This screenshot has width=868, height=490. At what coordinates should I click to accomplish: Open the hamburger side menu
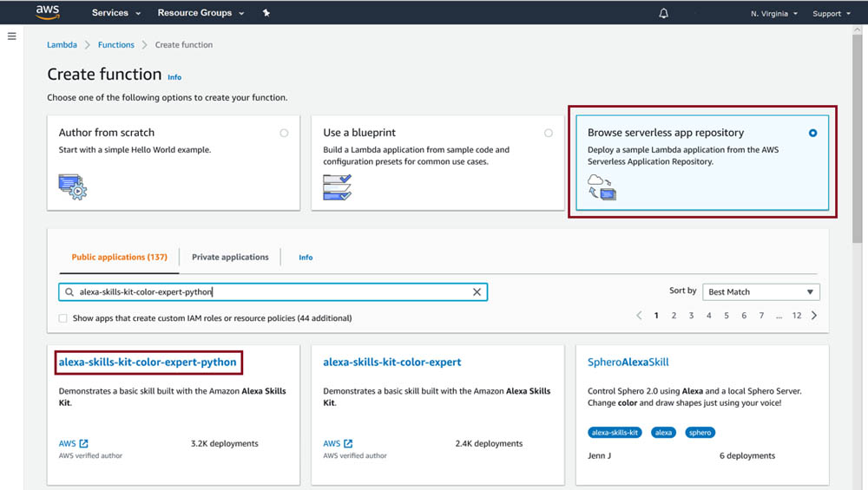tap(11, 36)
